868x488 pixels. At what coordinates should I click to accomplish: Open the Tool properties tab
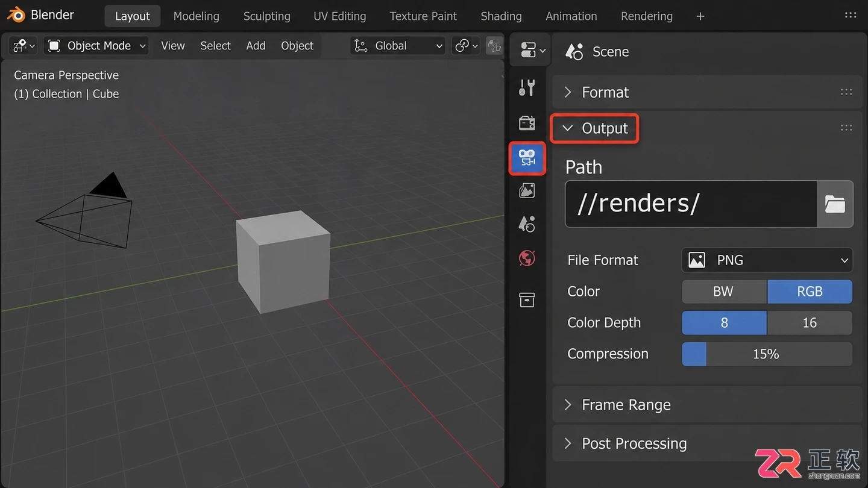coord(527,88)
